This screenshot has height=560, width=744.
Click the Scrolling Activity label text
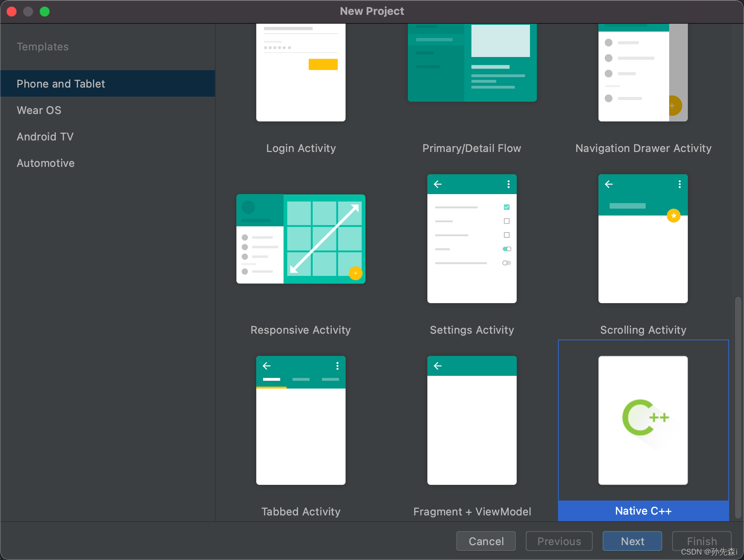pyautogui.click(x=643, y=330)
